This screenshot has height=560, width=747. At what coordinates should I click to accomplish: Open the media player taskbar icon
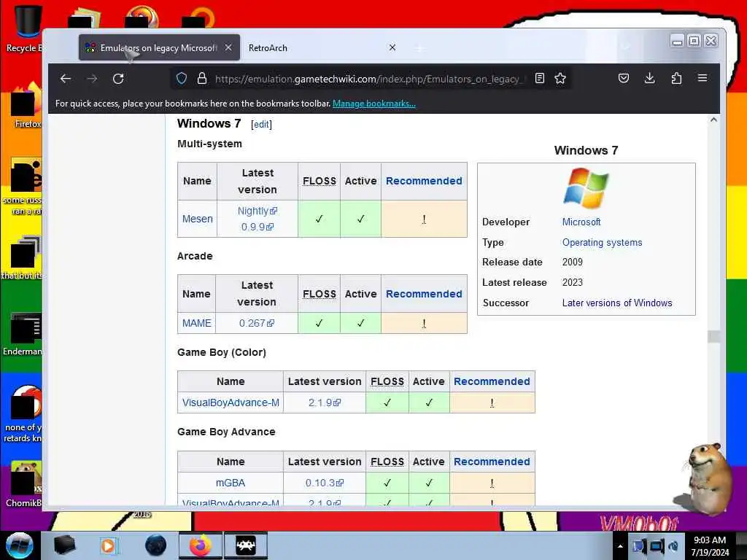click(x=108, y=545)
